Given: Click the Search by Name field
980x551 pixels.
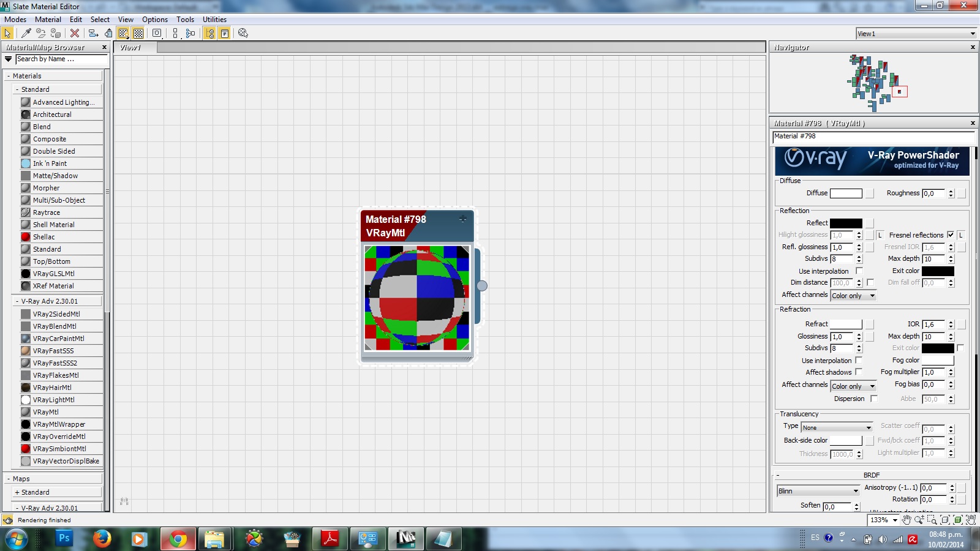Looking at the screenshot, I should (61, 59).
